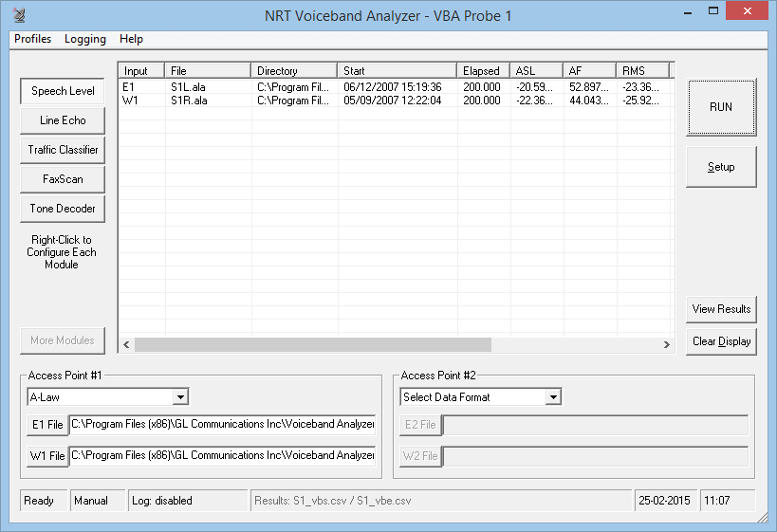
Task: Click the W2 file path field
Action: [x=595, y=456]
